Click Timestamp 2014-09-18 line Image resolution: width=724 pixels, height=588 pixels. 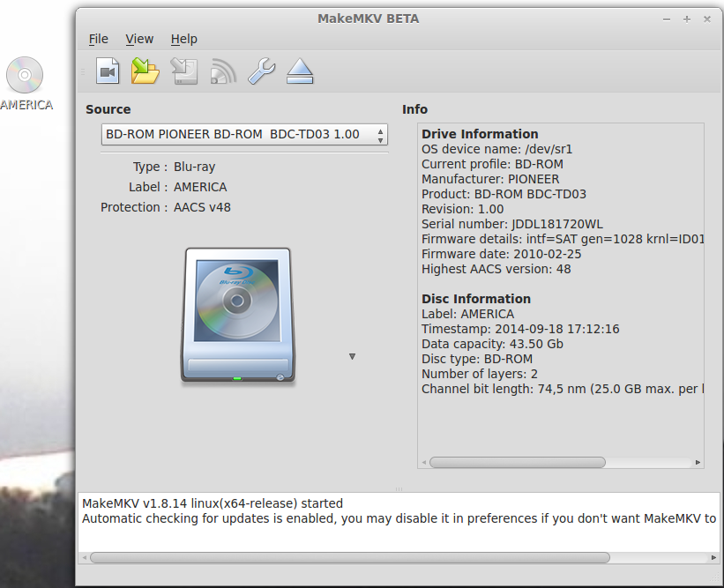(x=520, y=329)
